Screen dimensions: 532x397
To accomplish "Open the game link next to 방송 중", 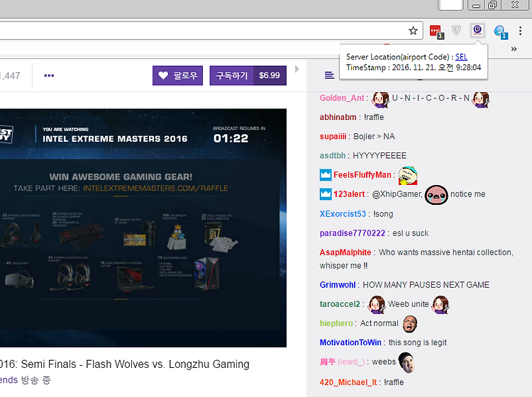I will pyautogui.click(x=9, y=380).
